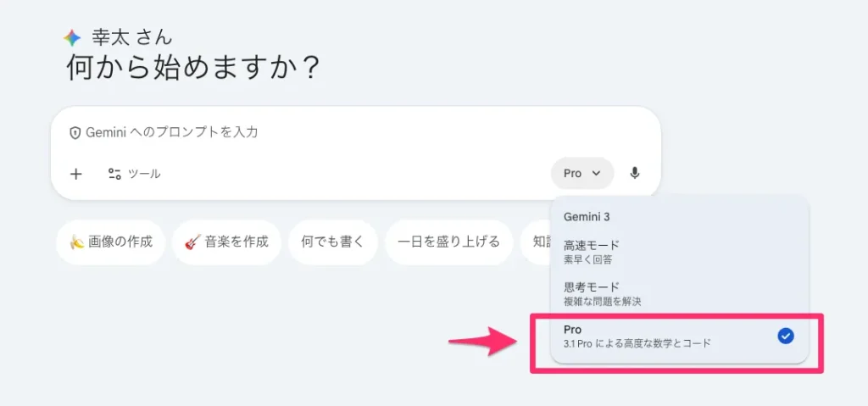Screen dimensions: 868x406
Task: Click the Gemini 3 header in menu
Action: tap(587, 216)
